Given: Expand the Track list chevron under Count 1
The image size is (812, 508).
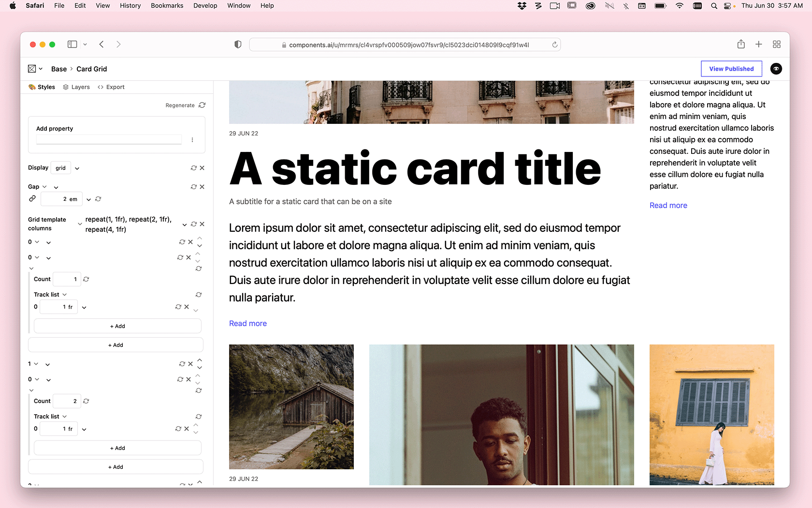Looking at the screenshot, I should point(65,295).
